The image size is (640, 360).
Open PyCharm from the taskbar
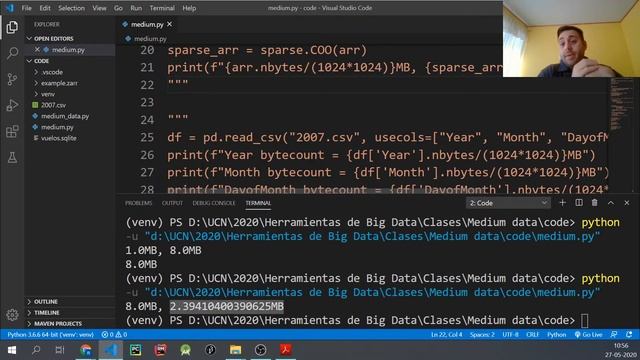click(136, 350)
